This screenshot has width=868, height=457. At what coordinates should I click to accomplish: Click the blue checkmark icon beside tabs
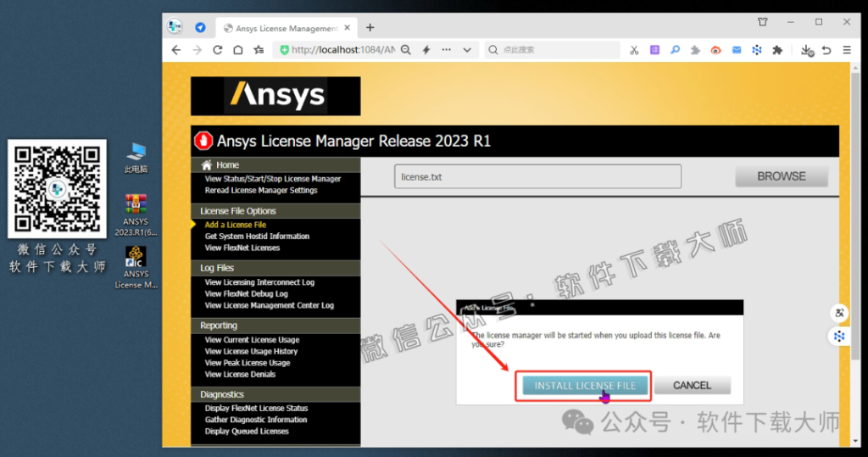pos(200,28)
